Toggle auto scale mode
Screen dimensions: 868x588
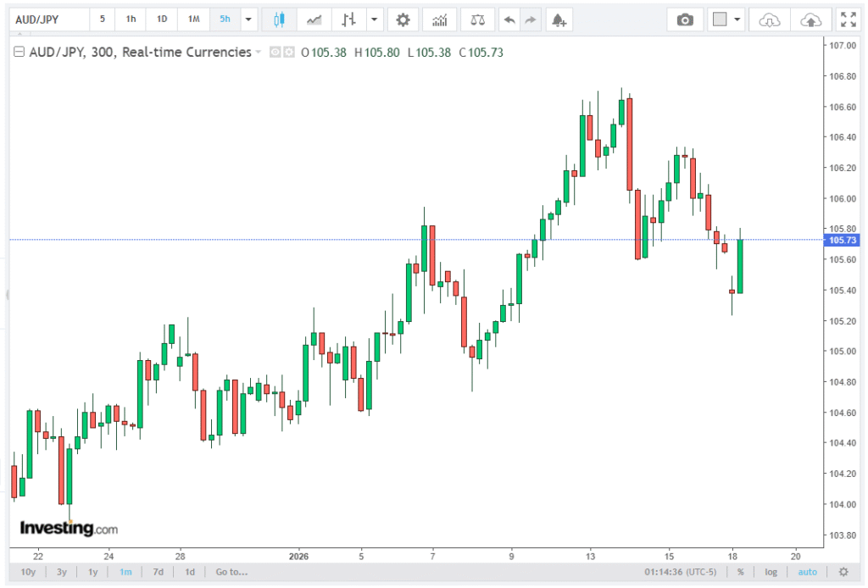807,572
